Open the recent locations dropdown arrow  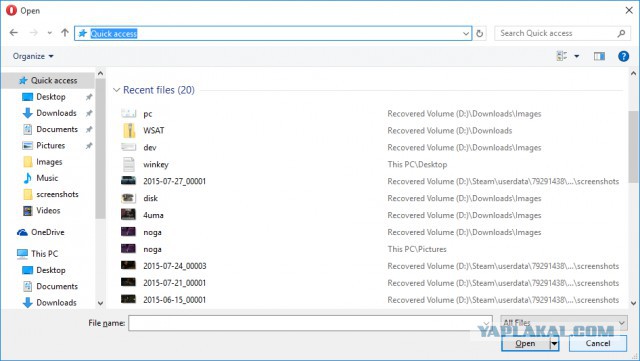pos(49,33)
